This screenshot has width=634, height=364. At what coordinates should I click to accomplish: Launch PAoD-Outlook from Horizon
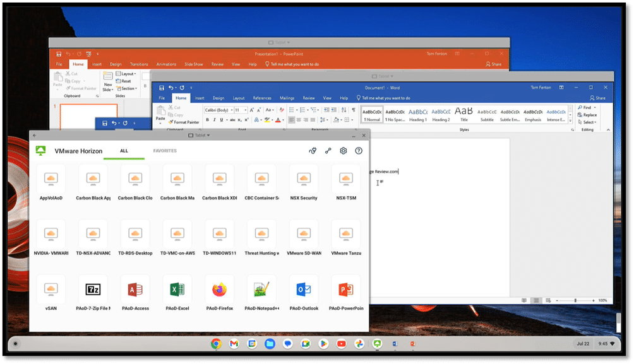coord(304,293)
